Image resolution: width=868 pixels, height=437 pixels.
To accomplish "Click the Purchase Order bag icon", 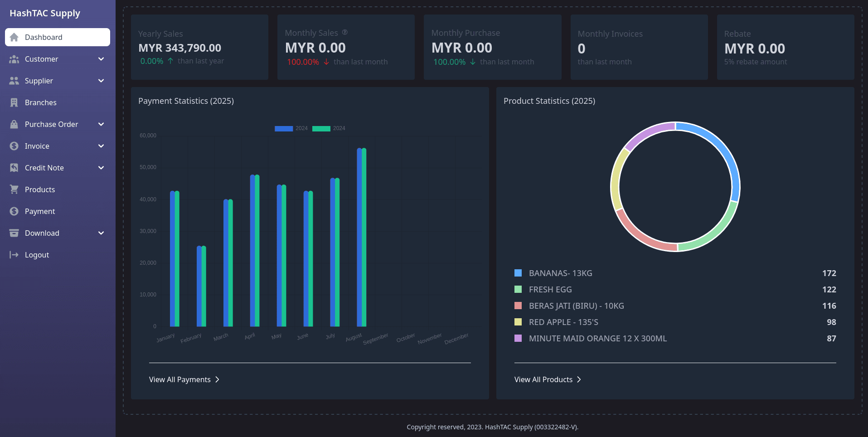I will pos(14,124).
